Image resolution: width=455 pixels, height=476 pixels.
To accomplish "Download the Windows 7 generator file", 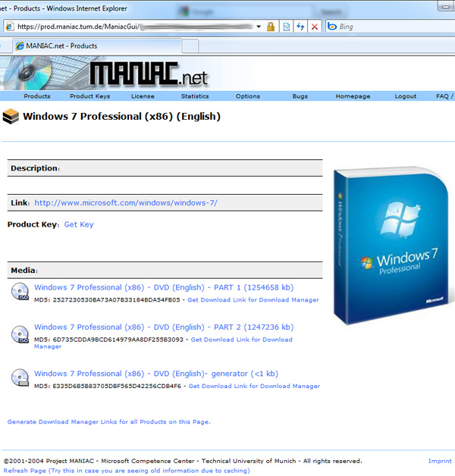I will click(156, 374).
